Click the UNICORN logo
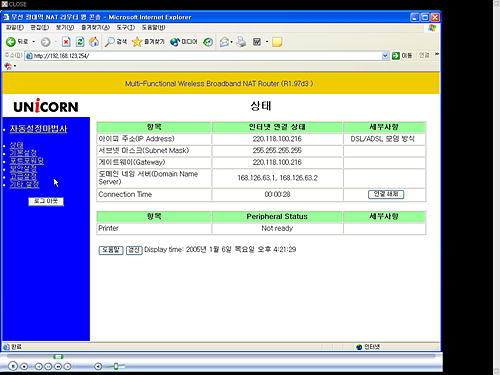The height and width of the screenshot is (375, 500). [46, 106]
